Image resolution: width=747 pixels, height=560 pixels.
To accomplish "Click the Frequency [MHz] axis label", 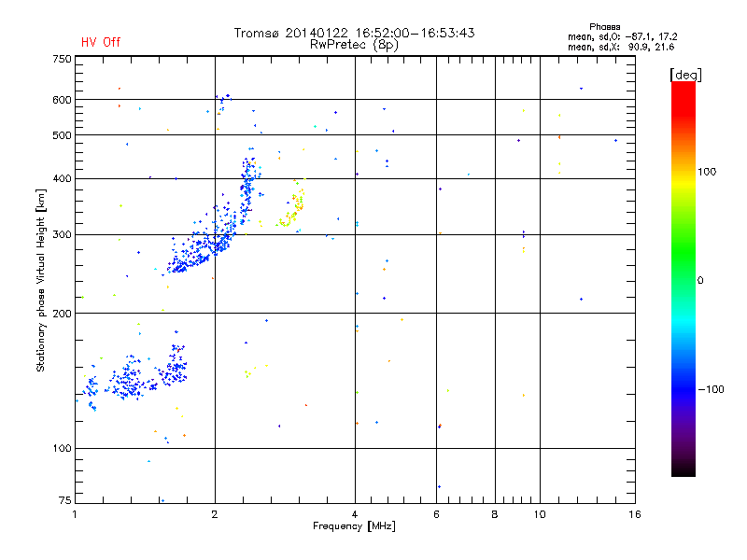I will pyautogui.click(x=354, y=526).
